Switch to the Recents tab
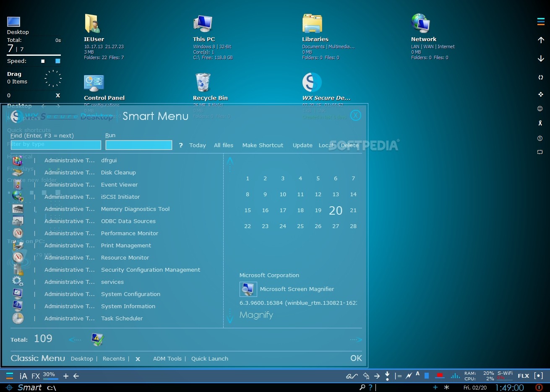 point(114,358)
